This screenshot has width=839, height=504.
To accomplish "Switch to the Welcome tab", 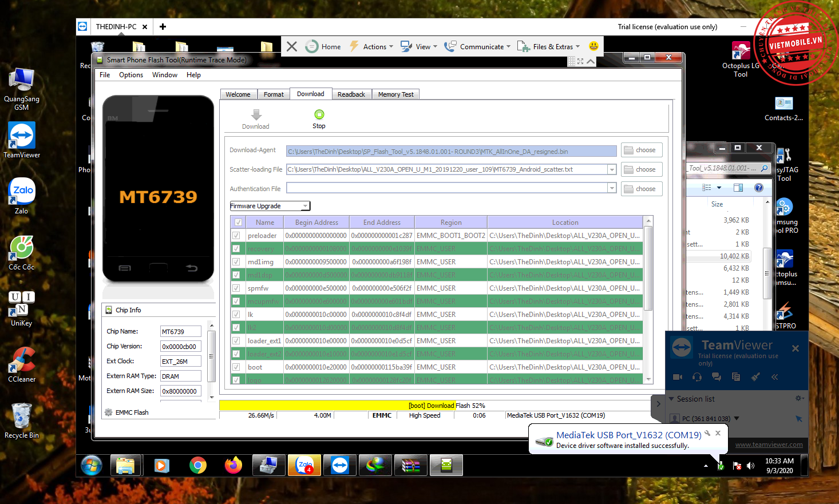I will 238,94.
